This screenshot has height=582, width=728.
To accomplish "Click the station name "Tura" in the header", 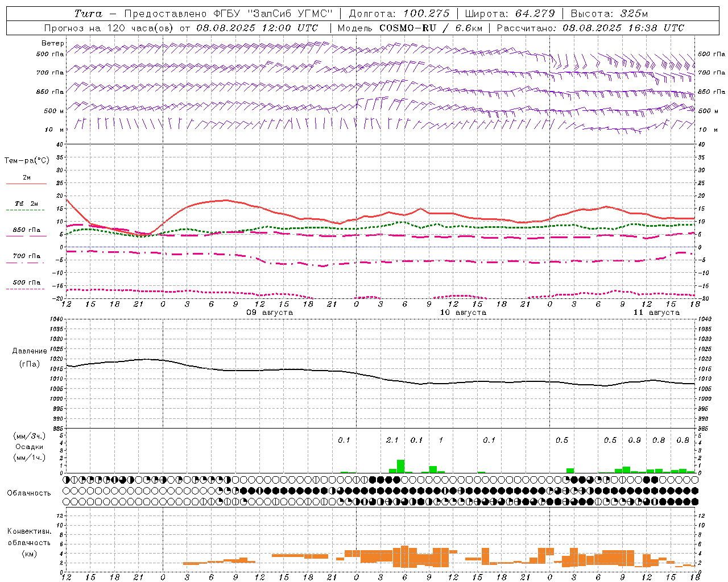I will pyautogui.click(x=88, y=14).
